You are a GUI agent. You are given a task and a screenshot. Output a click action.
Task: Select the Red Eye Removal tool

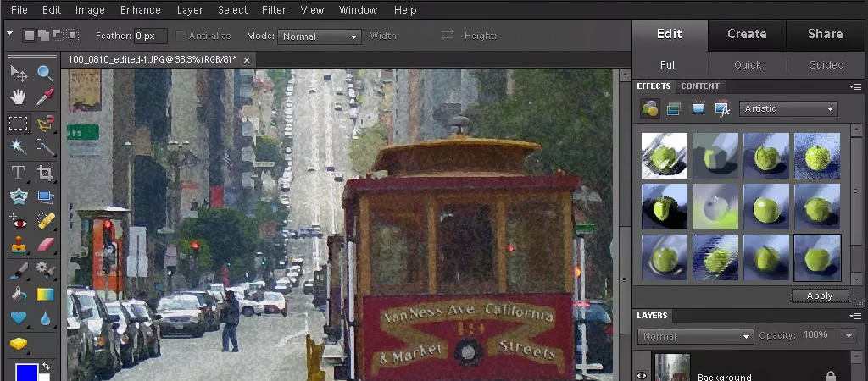click(19, 223)
